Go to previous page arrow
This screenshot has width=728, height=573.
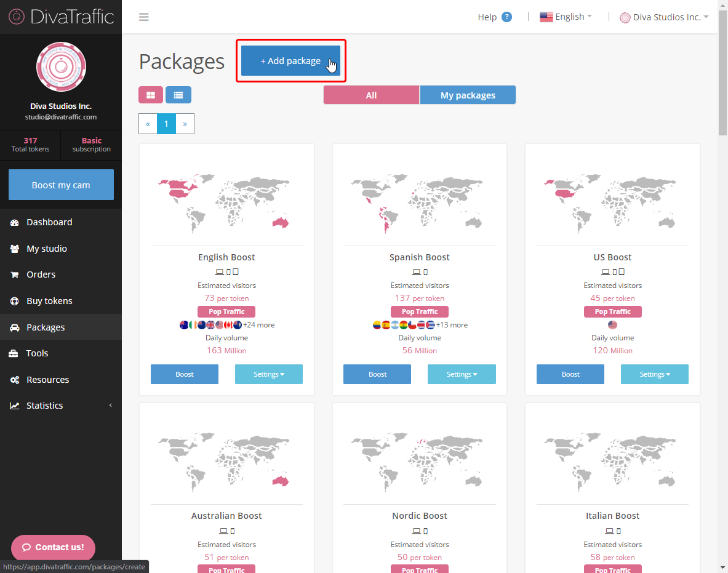[148, 124]
